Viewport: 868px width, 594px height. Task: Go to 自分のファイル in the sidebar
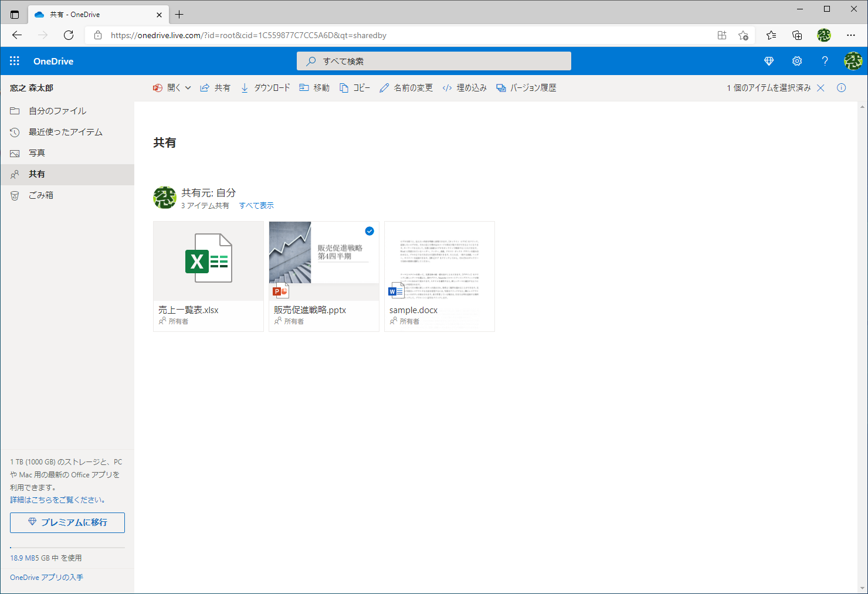pyautogui.click(x=56, y=110)
